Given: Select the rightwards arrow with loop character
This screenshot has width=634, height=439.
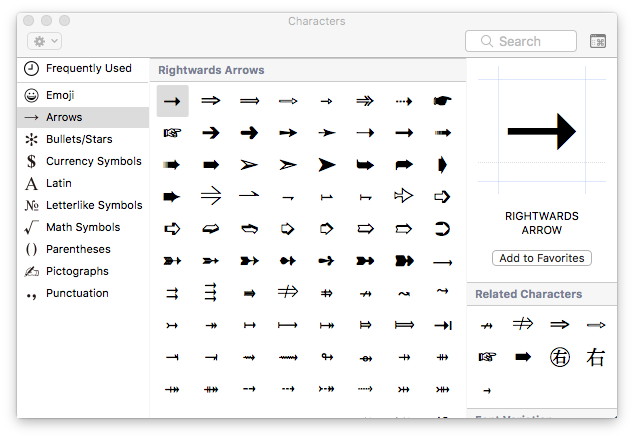Looking at the screenshot, I should (x=327, y=357).
